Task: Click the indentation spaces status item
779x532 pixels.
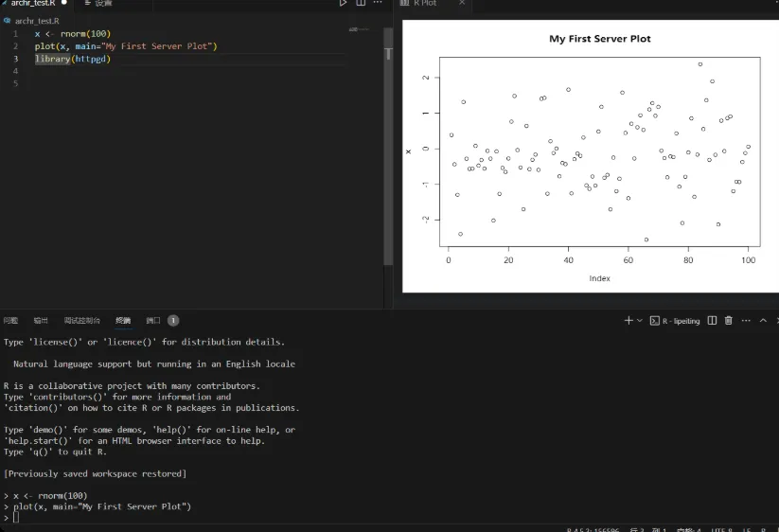Action: pyautogui.click(x=688, y=530)
